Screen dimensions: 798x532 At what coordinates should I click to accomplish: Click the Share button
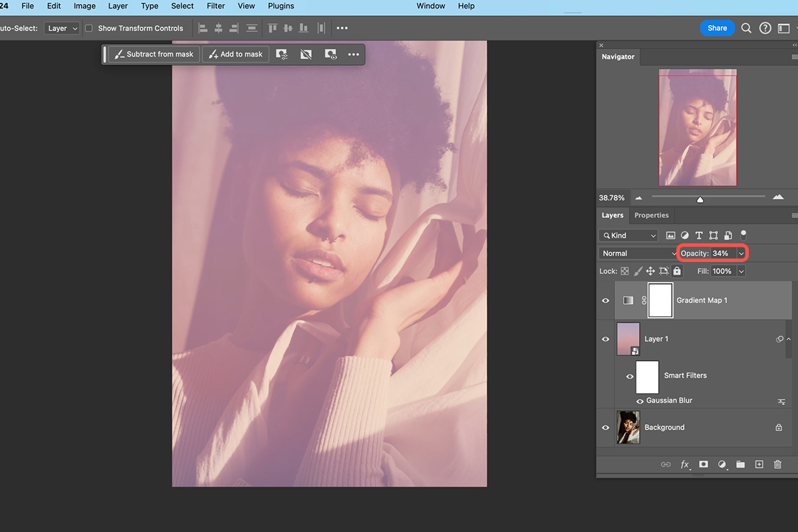click(x=717, y=28)
